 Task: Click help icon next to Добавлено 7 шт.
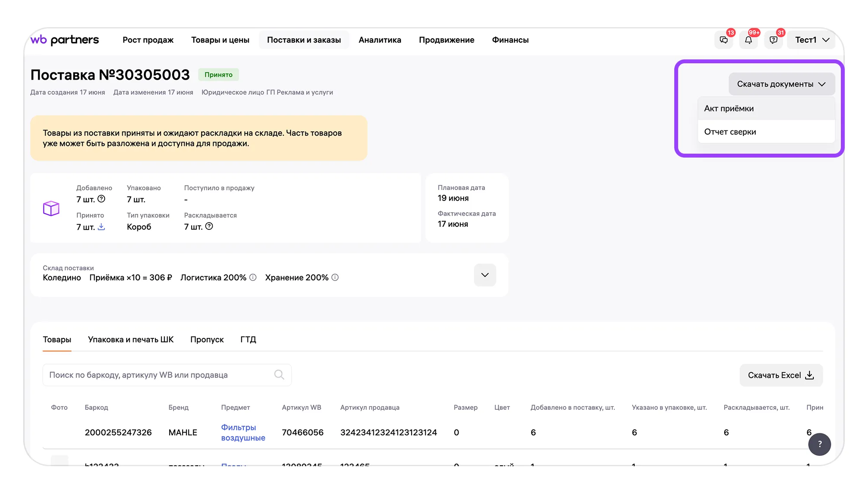(x=101, y=199)
